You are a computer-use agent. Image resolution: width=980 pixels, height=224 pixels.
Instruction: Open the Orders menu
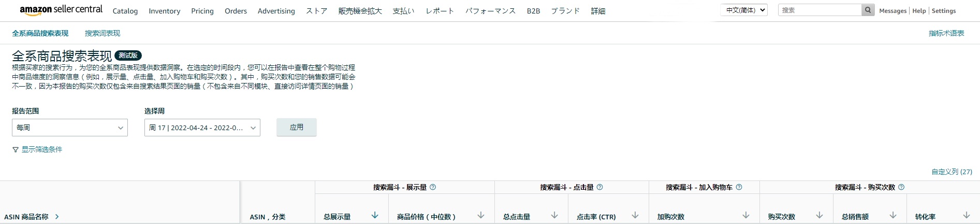pos(236,11)
